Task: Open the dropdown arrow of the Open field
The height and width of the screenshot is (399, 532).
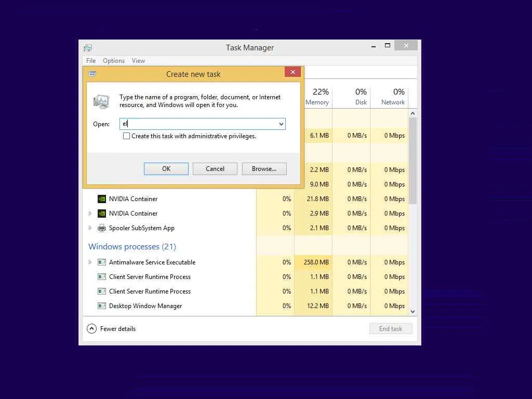Action: (x=281, y=124)
